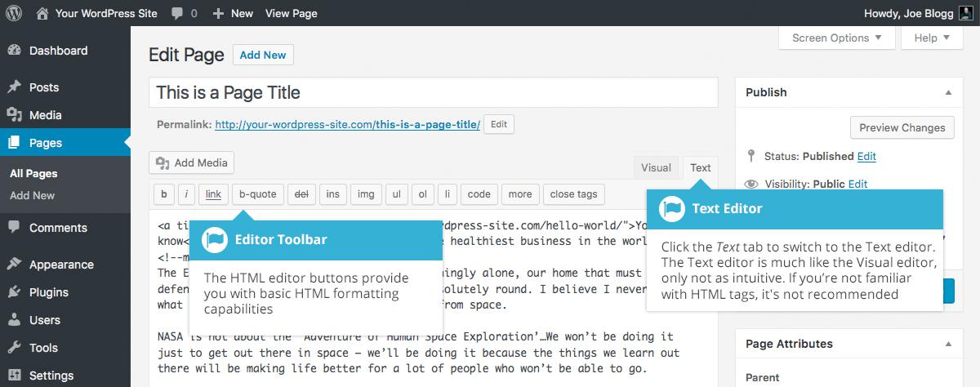The image size is (980, 387).
Task: Collapse the Page Attributes panel
Action: 948,345
